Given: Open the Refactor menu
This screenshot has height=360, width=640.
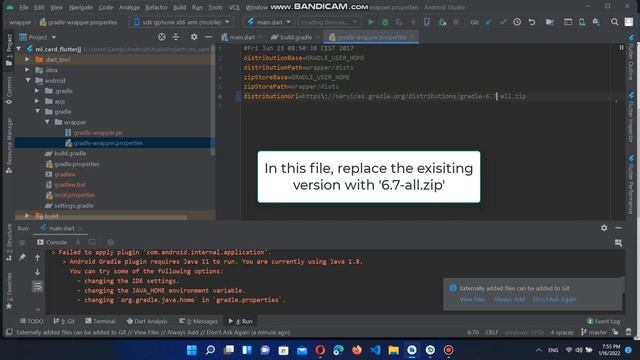Looking at the screenshot, I should [x=156, y=7].
